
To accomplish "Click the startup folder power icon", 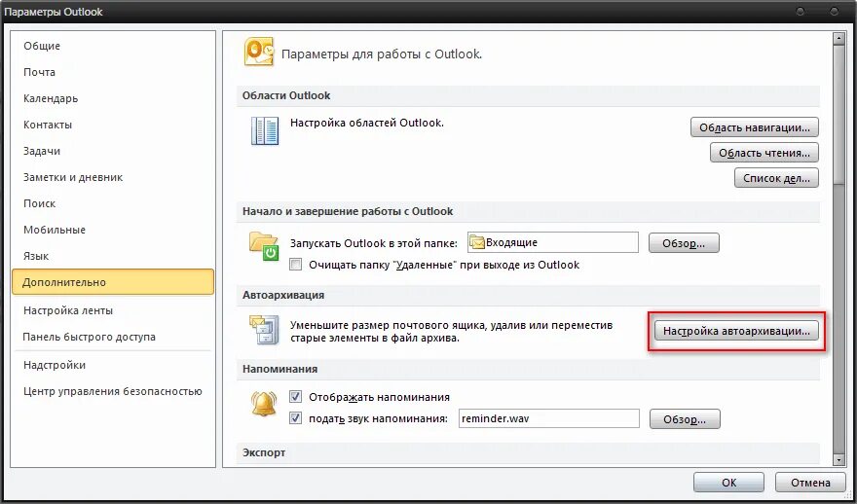I will click(265, 246).
